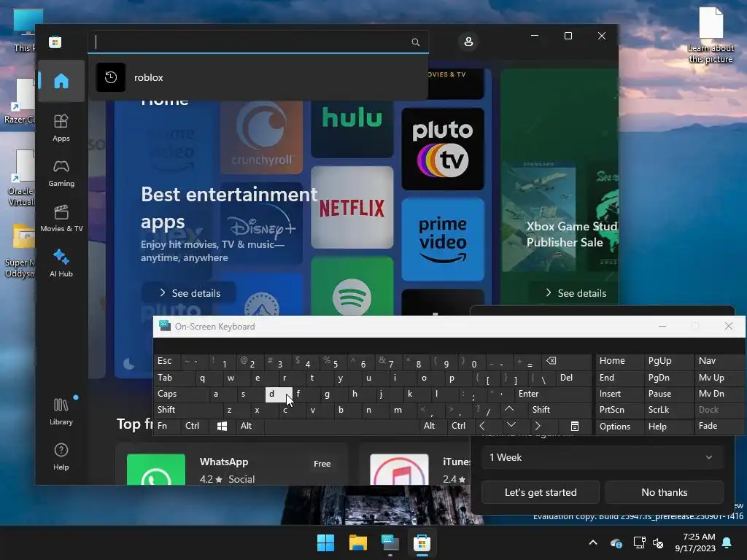Open the muted volume icon in system tray
747x560 pixels.
tap(658, 542)
